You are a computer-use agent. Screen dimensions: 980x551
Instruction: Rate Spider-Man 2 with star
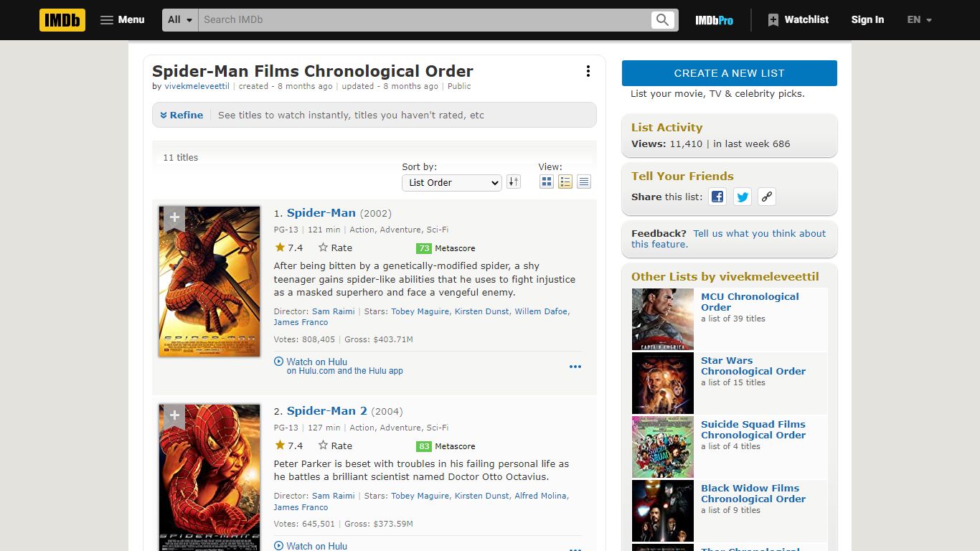335,446
